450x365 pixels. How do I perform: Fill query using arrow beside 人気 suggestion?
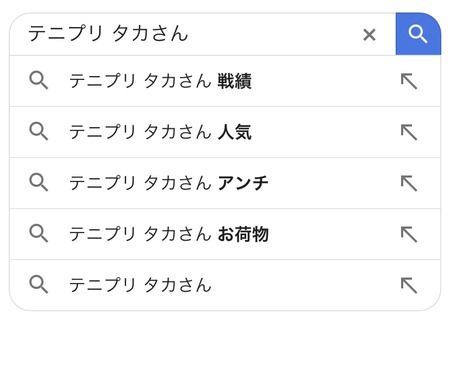tap(409, 132)
